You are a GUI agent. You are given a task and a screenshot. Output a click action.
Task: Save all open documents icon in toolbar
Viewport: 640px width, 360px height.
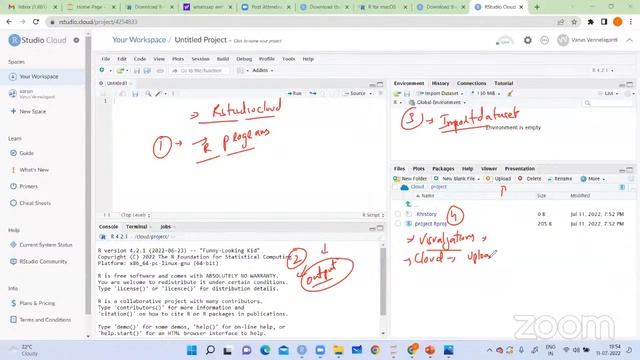[x=147, y=71]
